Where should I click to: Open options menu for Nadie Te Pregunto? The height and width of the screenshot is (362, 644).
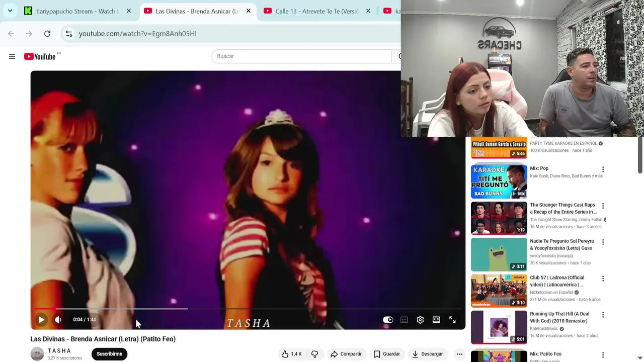click(603, 242)
